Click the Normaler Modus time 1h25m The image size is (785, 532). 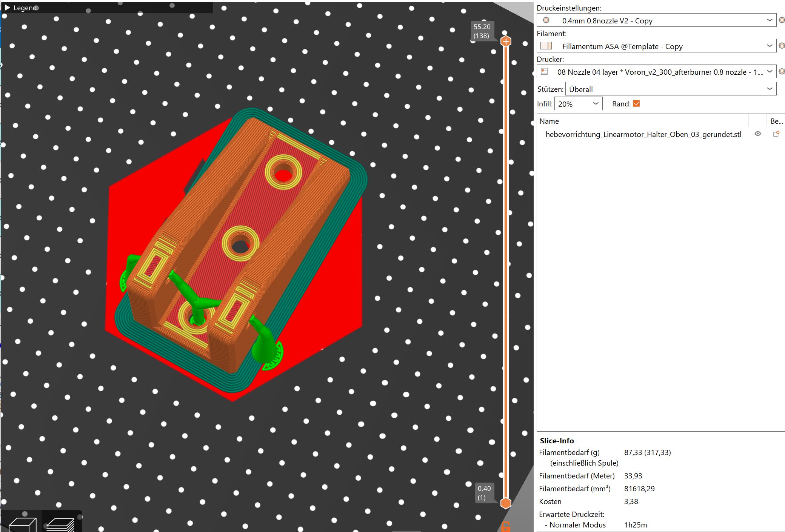coord(636,525)
